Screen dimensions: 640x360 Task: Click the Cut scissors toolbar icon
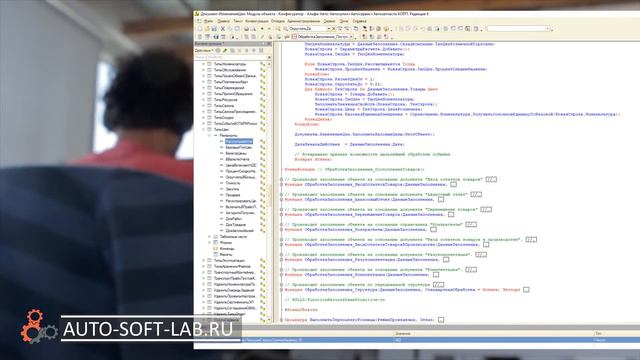coord(223,29)
